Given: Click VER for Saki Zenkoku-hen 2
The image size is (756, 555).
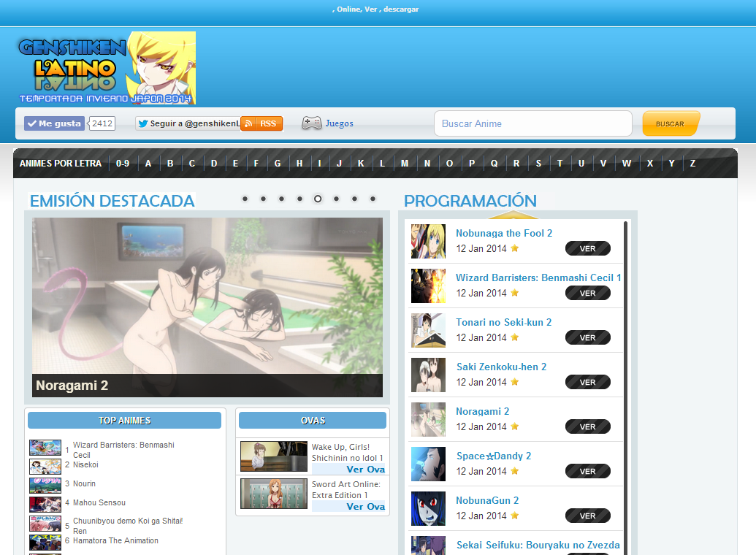Looking at the screenshot, I should tap(588, 383).
